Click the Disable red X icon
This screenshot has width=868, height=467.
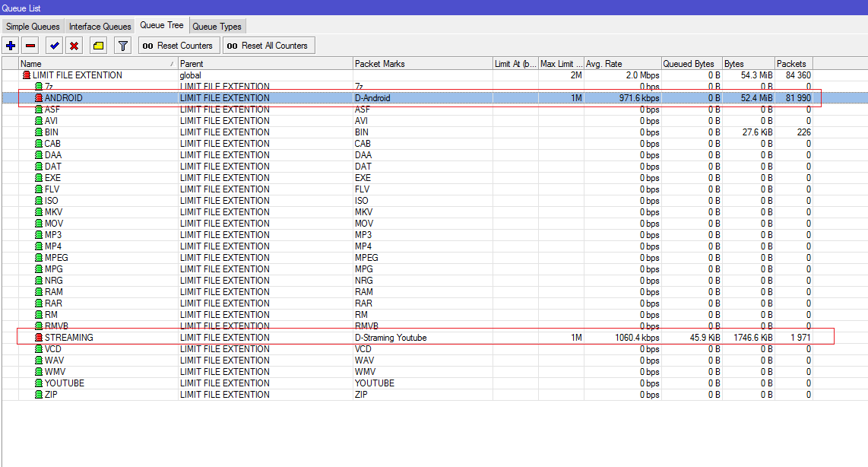[74, 45]
